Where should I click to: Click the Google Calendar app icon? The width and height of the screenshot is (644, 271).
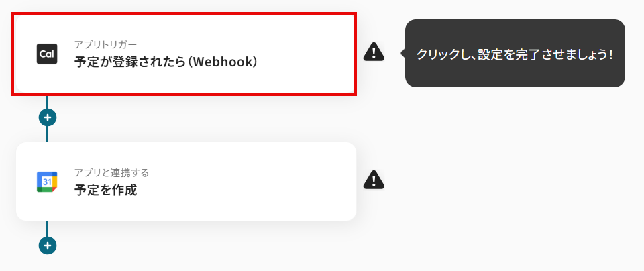(47, 182)
